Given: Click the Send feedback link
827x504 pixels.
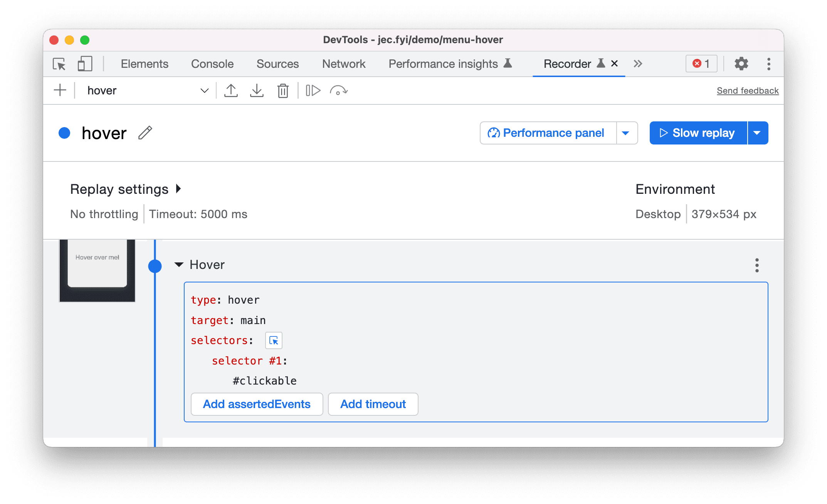Looking at the screenshot, I should pyautogui.click(x=747, y=90).
